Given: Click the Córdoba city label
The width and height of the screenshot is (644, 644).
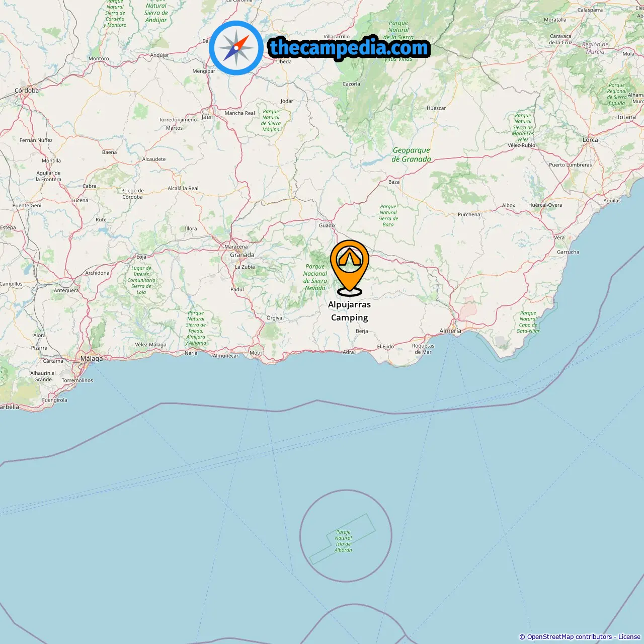Looking at the screenshot, I should click(27, 91).
